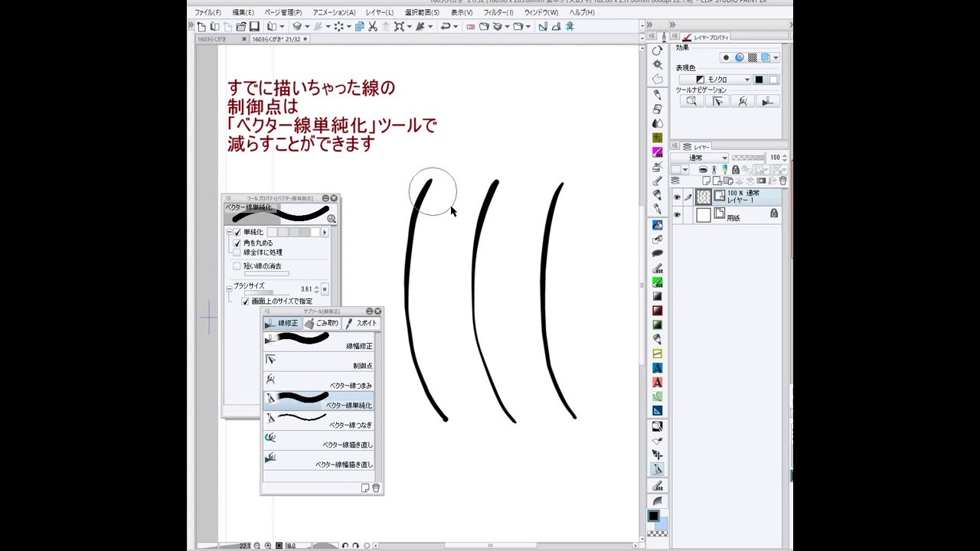Select the Rotate view tool in the palette
Viewport: 980px width, 551px height.
tap(657, 51)
